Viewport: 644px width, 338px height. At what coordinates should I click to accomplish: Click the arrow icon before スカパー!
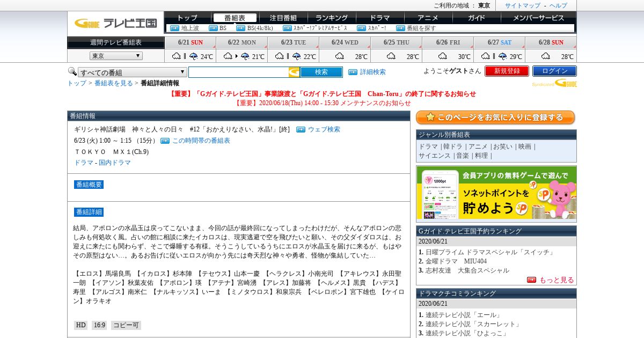(x=361, y=28)
